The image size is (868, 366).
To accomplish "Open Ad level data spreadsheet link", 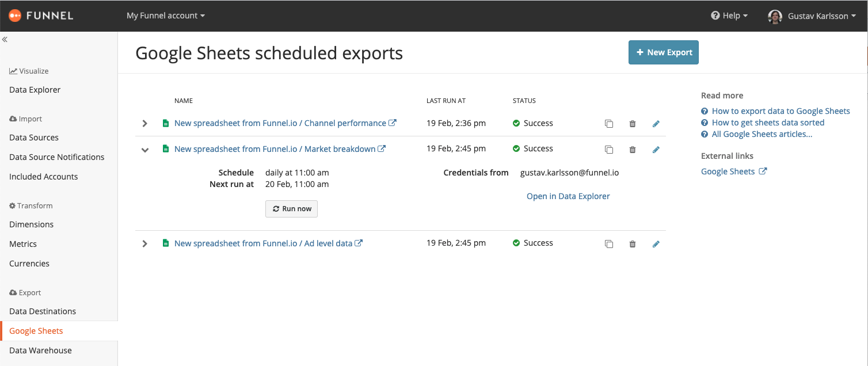I will click(x=263, y=243).
